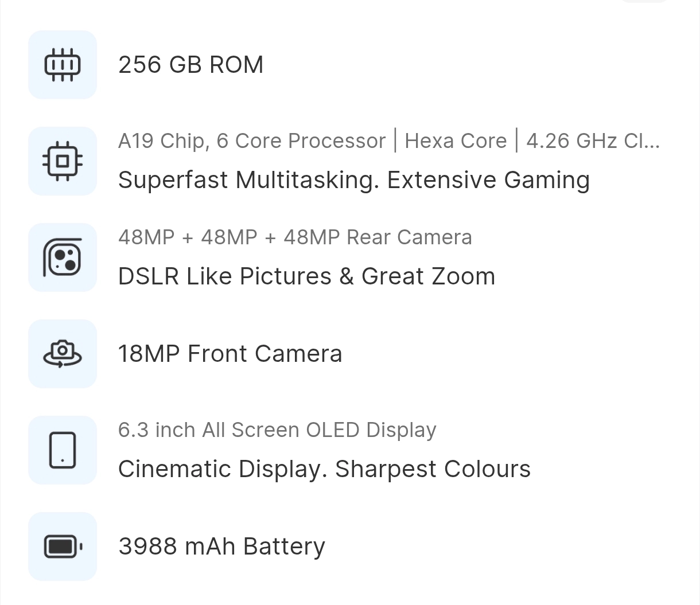Tap the battery icon
700x605 pixels.
[x=63, y=547]
